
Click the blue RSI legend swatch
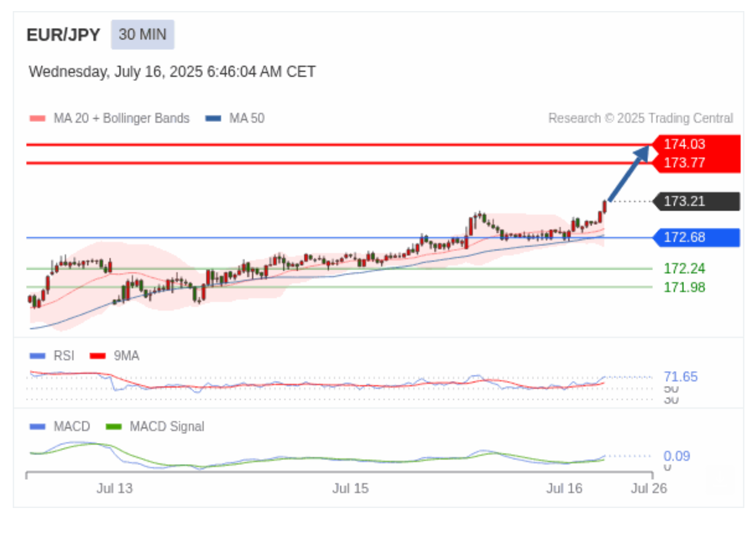point(37,356)
